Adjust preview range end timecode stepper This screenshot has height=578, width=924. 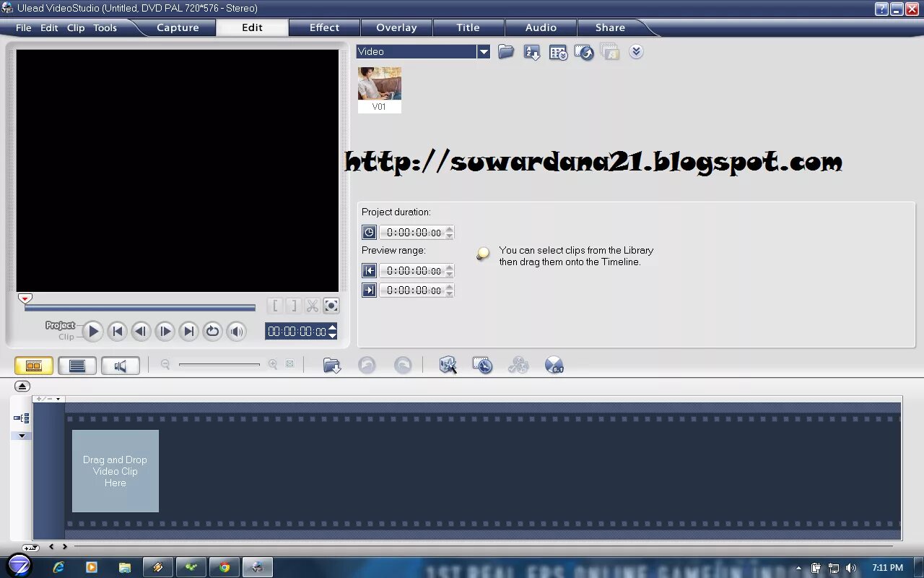pyautogui.click(x=450, y=290)
